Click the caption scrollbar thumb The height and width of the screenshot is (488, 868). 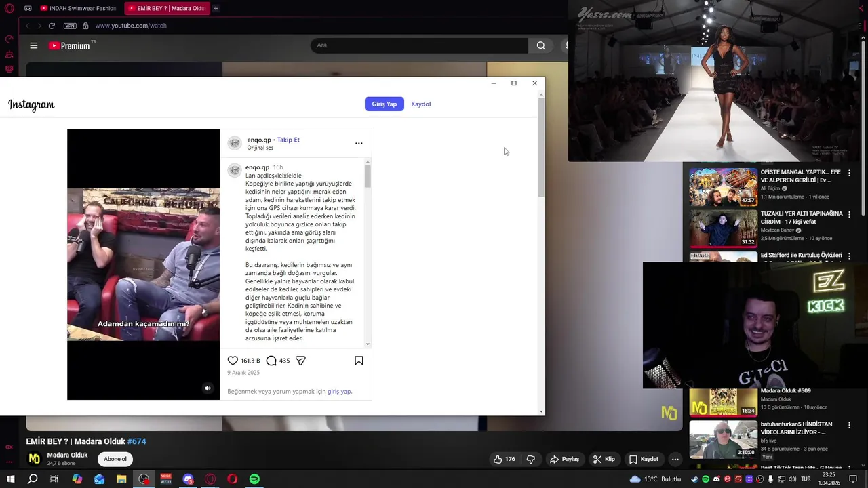[x=368, y=176]
